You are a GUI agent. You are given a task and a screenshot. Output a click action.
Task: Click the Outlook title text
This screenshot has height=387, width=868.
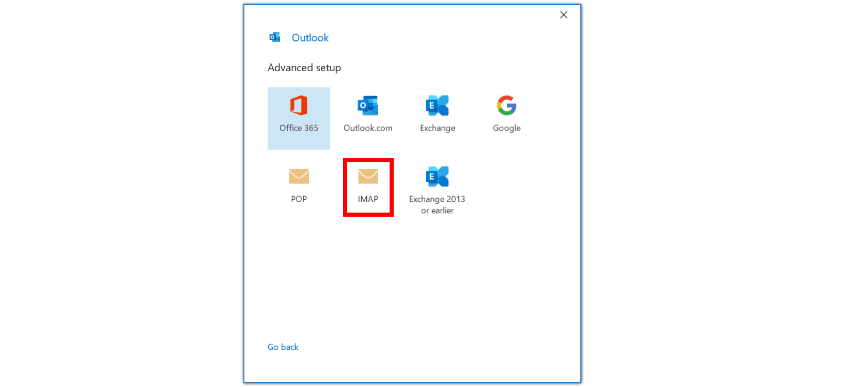310,38
